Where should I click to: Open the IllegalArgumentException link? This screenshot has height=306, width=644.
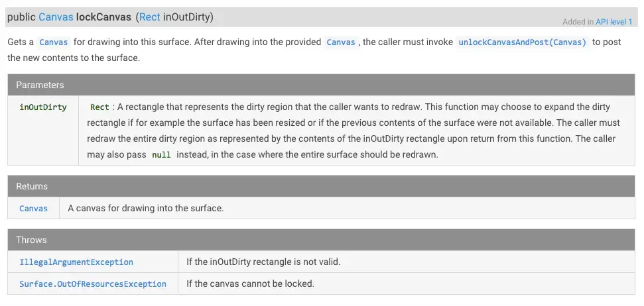tap(76, 262)
